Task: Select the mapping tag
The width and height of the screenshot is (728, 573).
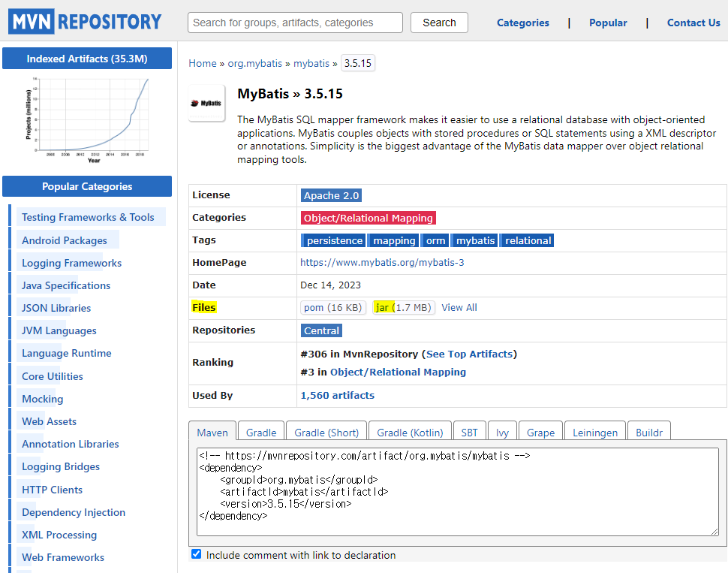Action: coord(394,241)
